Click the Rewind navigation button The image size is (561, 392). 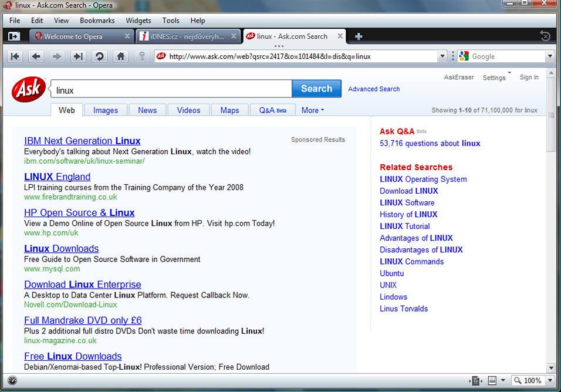tap(15, 56)
